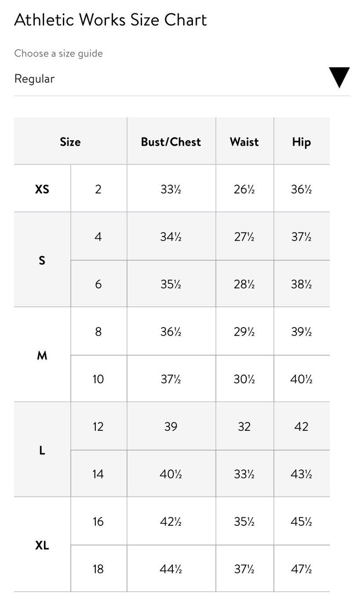Click the M size row label
The image size is (364, 600).
(42, 355)
